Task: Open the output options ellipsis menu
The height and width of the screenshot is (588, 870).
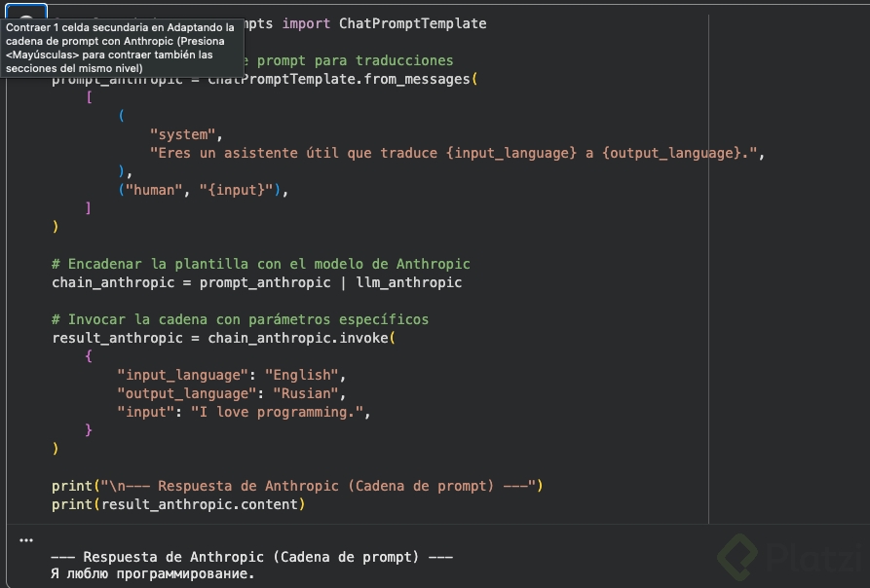Action: click(x=26, y=539)
